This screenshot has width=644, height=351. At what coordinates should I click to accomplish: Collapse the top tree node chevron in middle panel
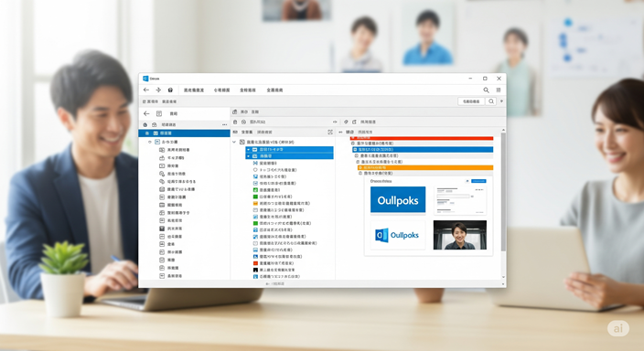click(234, 142)
